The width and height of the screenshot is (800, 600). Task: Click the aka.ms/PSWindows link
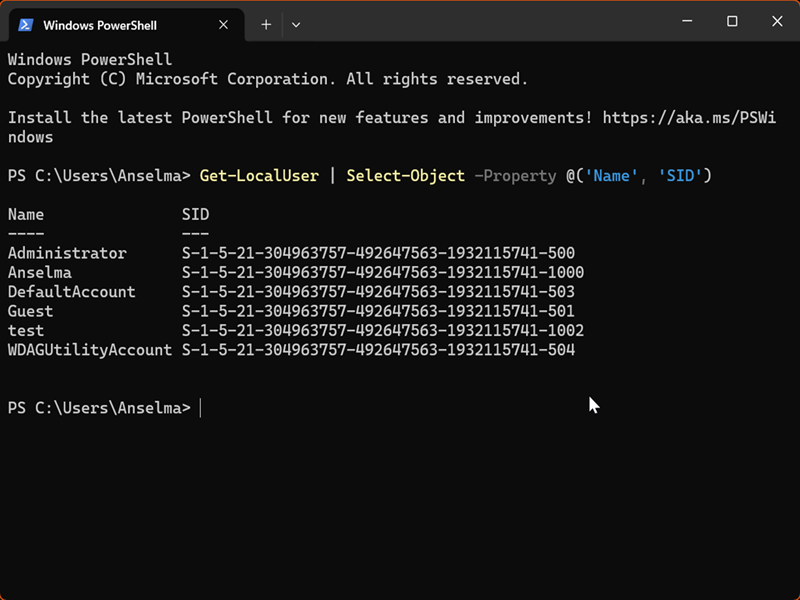tap(689, 118)
